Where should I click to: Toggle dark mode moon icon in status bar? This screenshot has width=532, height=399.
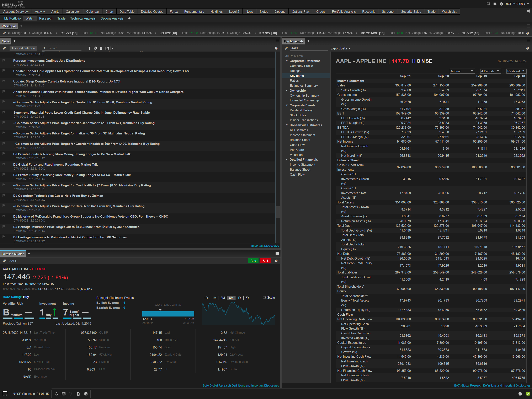[x=57, y=394]
